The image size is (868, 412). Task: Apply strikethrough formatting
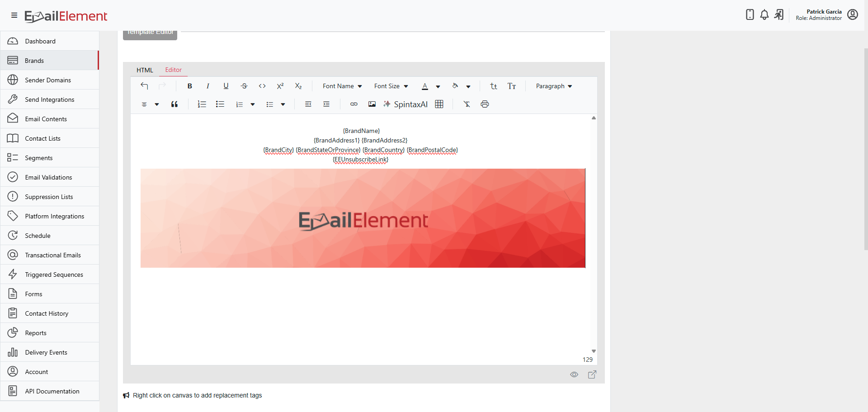point(244,86)
